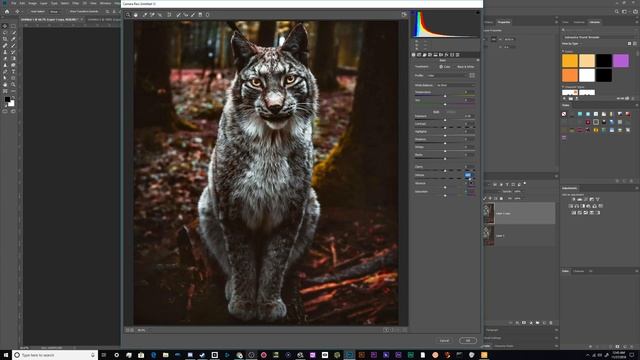Select the Color Sampler tool in Camera Raw
Screen dimensions: 640x360
tap(152, 15)
